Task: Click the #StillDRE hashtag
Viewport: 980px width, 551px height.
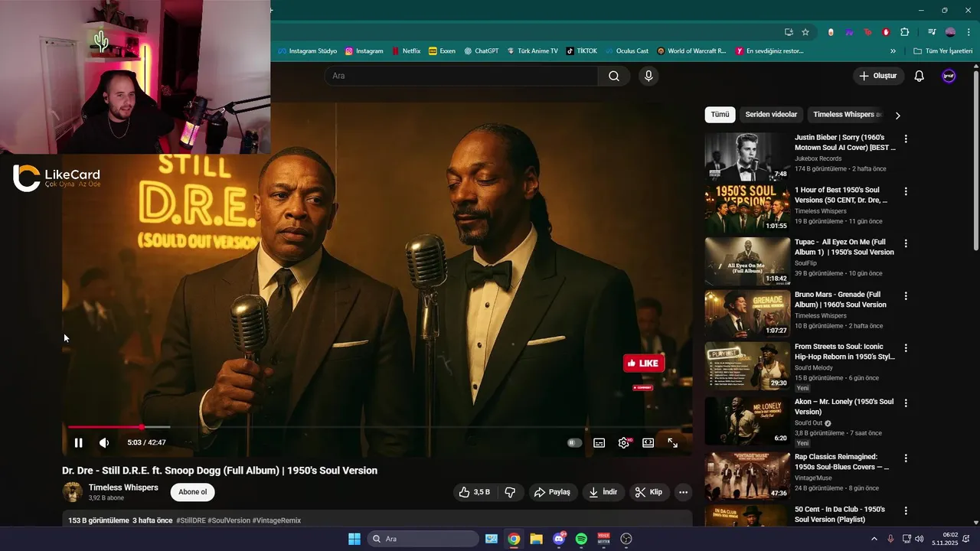Action: [x=191, y=520]
